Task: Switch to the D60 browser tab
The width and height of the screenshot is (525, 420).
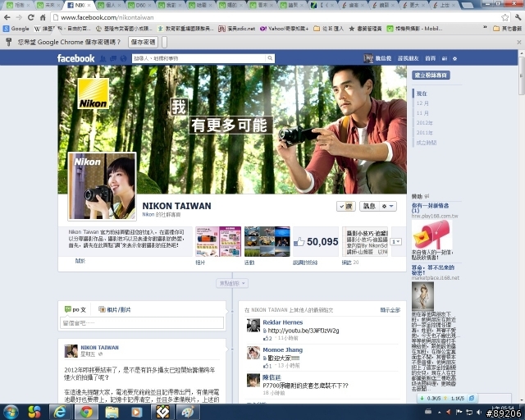Action: (140, 5)
